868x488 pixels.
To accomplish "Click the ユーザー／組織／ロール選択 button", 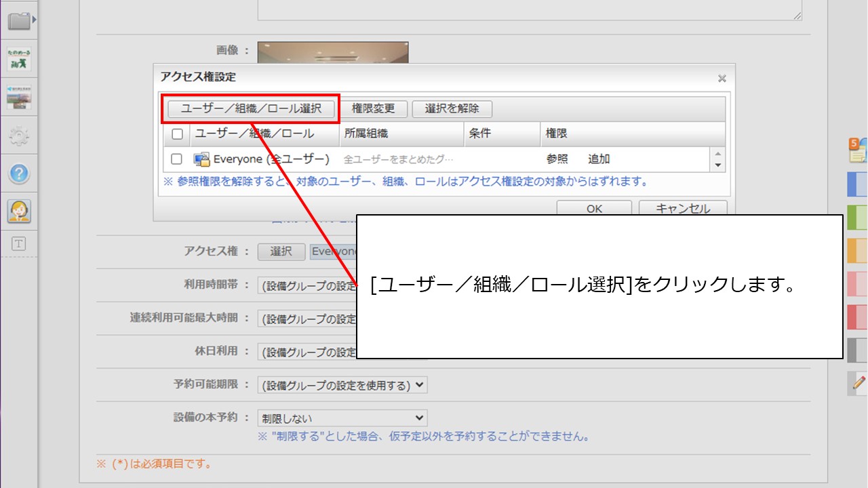I will [x=251, y=108].
